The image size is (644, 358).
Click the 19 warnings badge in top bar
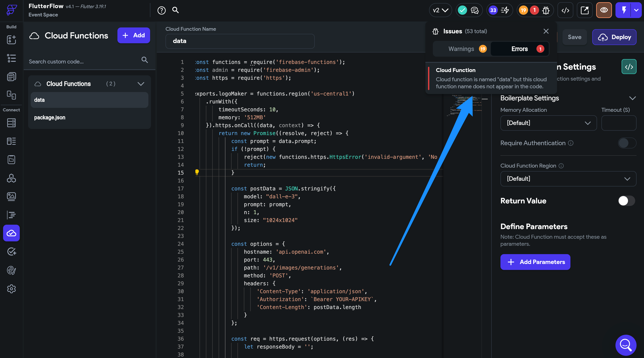point(523,10)
